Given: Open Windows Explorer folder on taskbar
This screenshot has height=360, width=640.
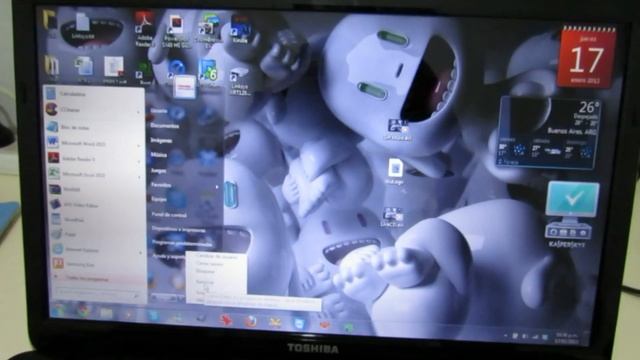Looking at the screenshot, I should click(106, 313).
